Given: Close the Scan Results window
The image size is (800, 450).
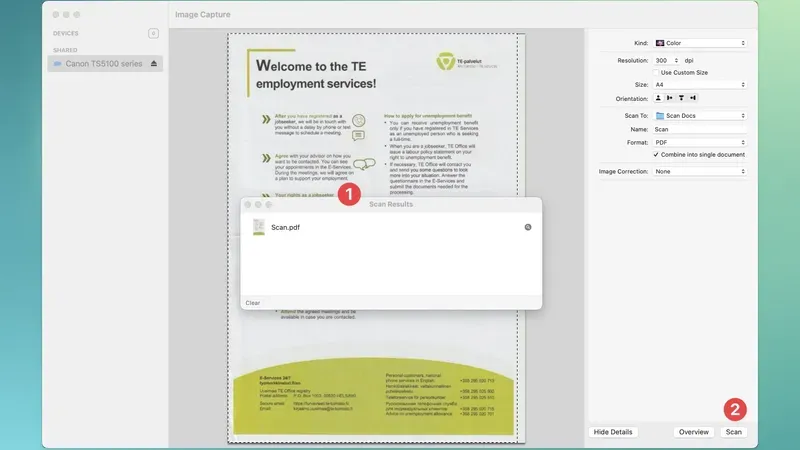Looking at the screenshot, I should [248, 205].
